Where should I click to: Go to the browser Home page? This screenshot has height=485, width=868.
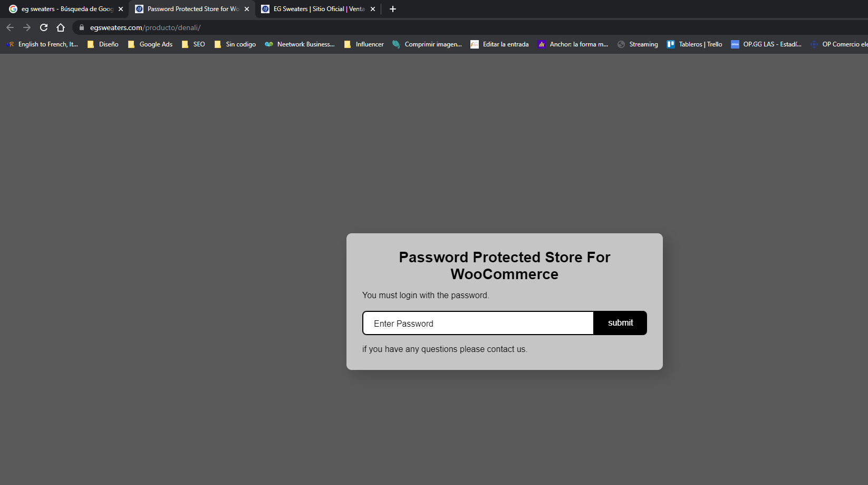pos(61,27)
